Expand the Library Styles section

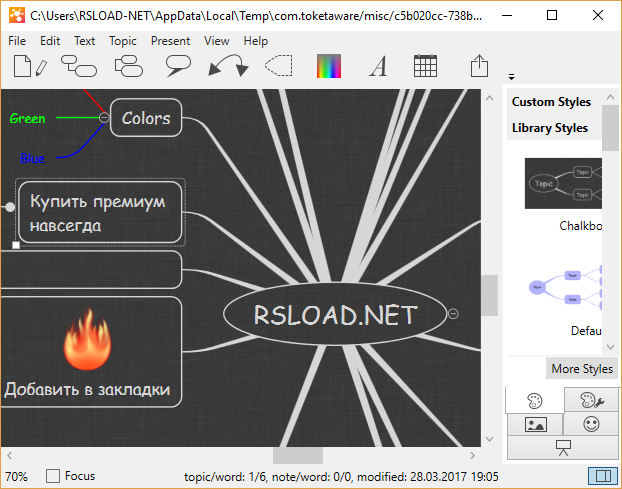pos(550,128)
